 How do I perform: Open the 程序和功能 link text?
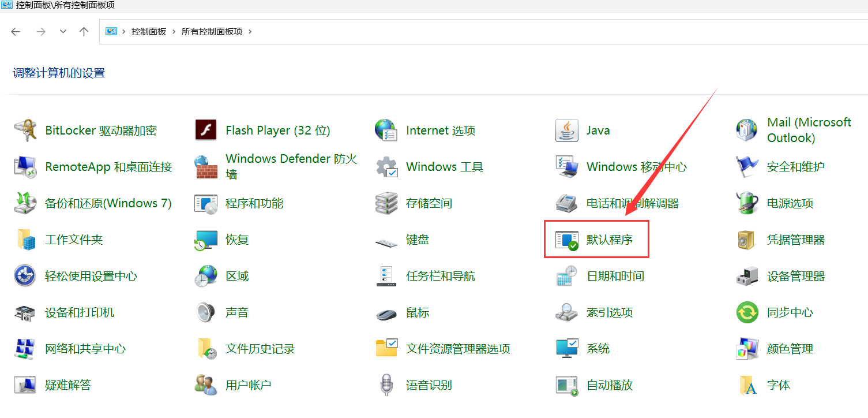coord(254,203)
